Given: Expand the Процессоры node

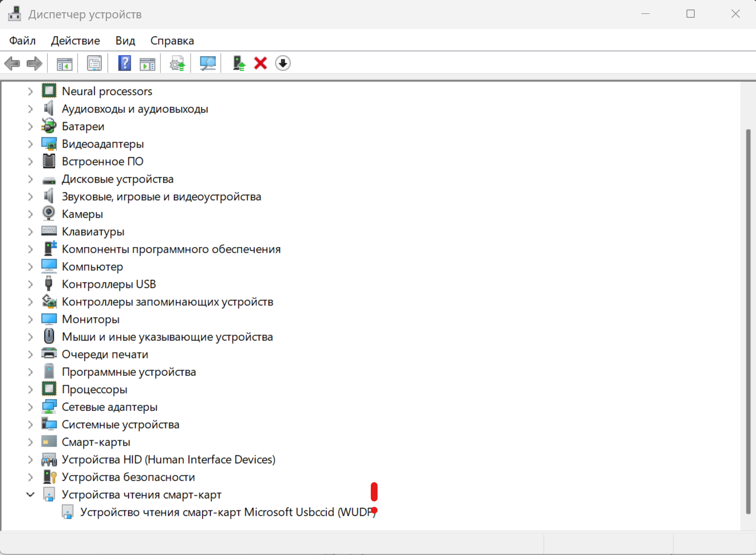Looking at the screenshot, I should [x=31, y=390].
